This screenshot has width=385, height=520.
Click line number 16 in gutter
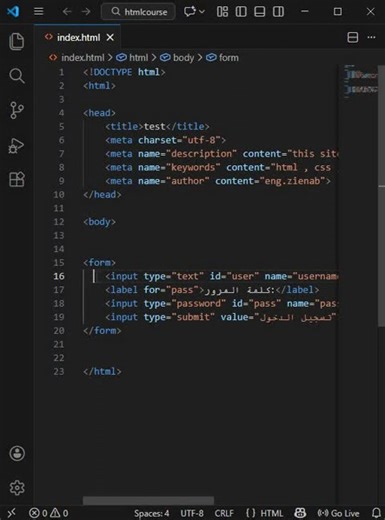pyautogui.click(x=59, y=276)
